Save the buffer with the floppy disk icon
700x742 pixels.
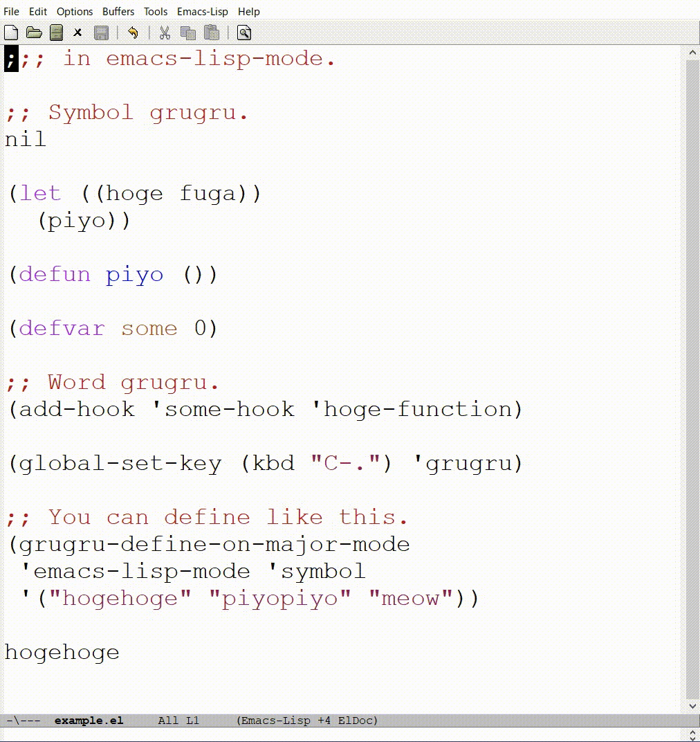[101, 33]
